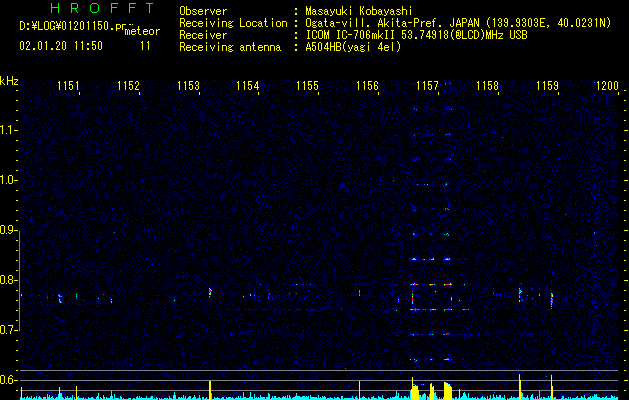
Task: Click the meteor label
Action: (x=142, y=31)
